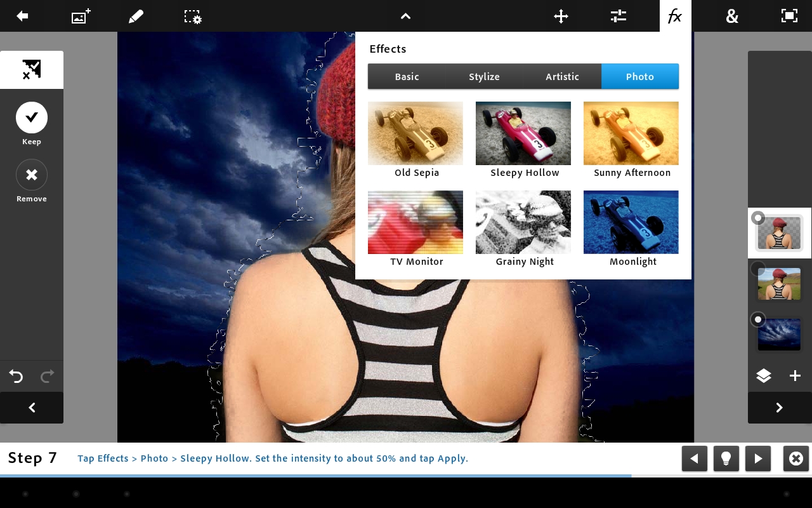This screenshot has width=812, height=508.
Task: Tap the Remove button
Action: [x=32, y=175]
